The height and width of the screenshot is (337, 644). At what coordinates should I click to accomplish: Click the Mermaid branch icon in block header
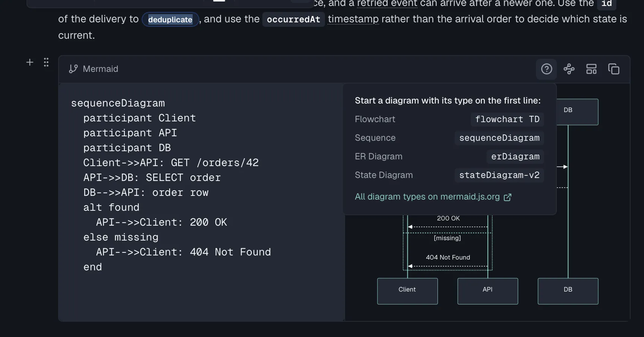pyautogui.click(x=73, y=69)
